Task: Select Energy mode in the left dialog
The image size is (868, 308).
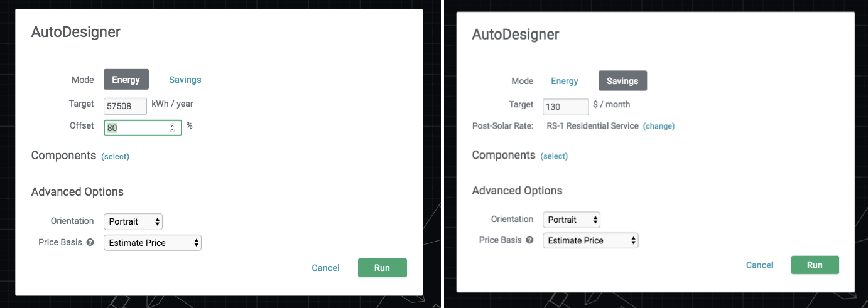Action: [126, 80]
